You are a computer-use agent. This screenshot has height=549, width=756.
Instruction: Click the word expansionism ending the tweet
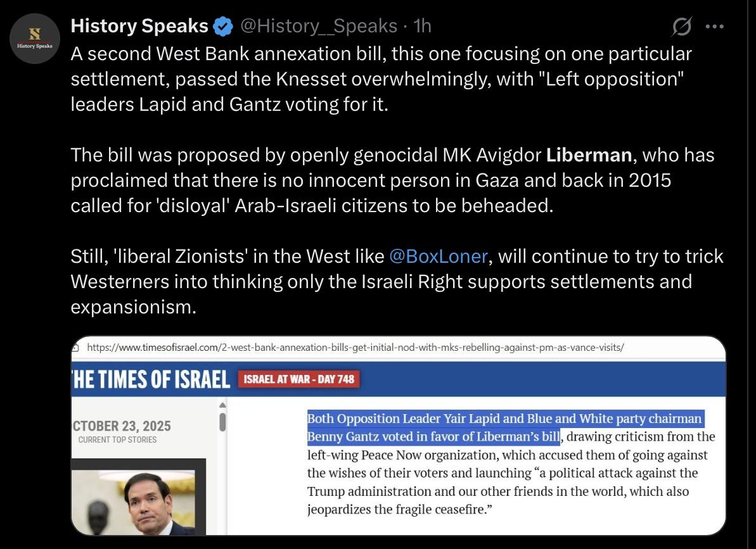(x=130, y=306)
